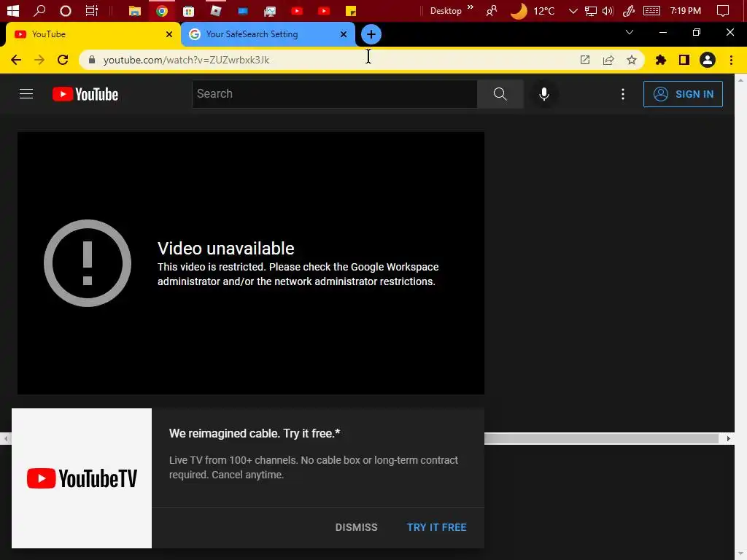Open the sticky notes taskbar icon
Viewport: 747px width, 560px height.
351,10
